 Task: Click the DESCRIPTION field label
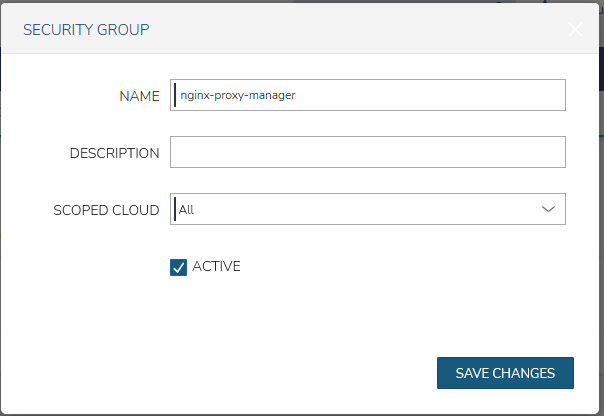click(114, 153)
